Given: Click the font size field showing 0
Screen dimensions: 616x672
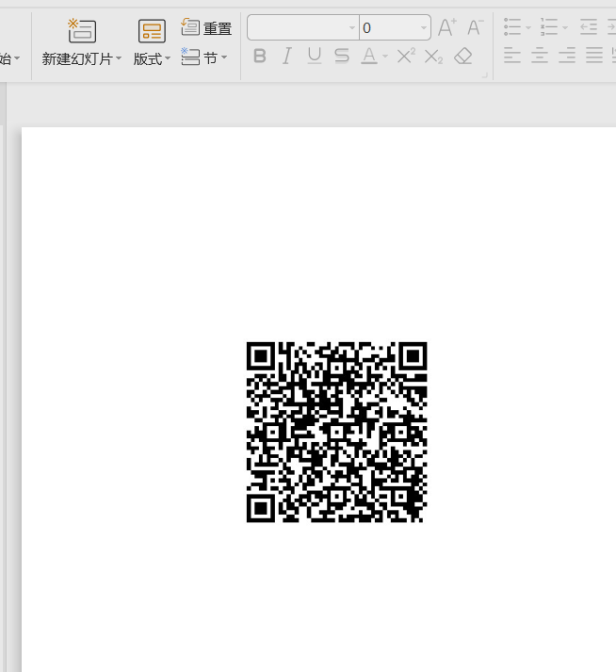Looking at the screenshot, I should [x=389, y=28].
